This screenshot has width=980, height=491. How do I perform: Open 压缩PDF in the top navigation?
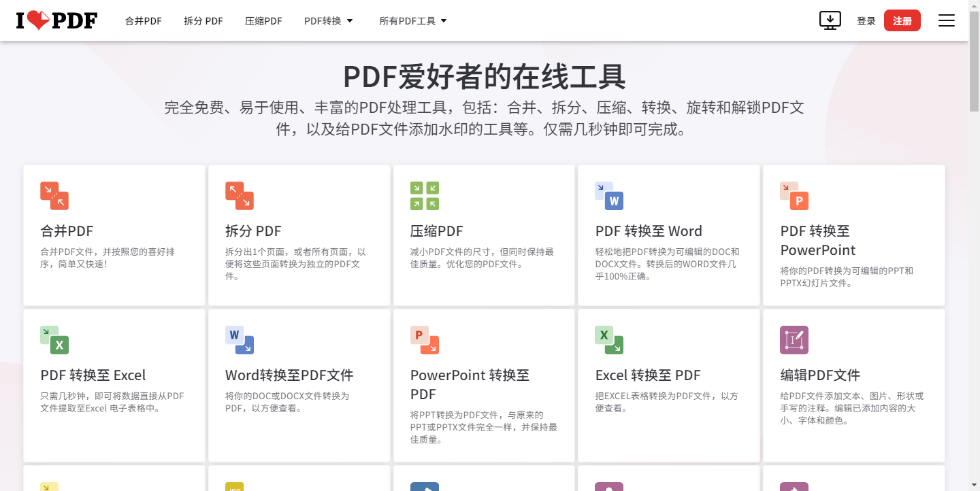263,21
